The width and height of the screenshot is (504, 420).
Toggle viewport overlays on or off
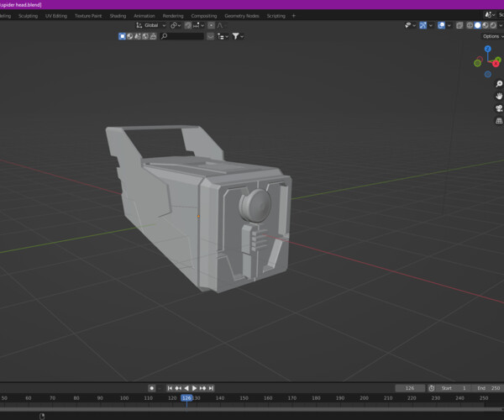pyautogui.click(x=442, y=26)
